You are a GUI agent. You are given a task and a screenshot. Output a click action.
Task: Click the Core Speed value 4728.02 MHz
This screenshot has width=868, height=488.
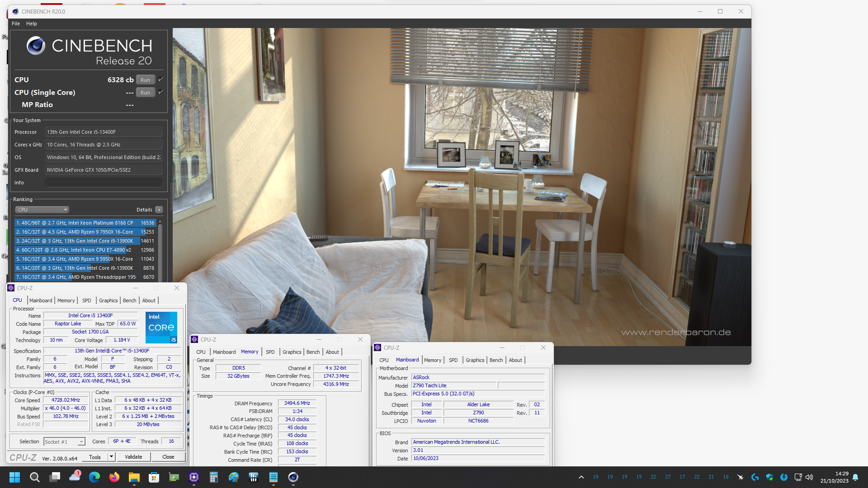click(66, 400)
